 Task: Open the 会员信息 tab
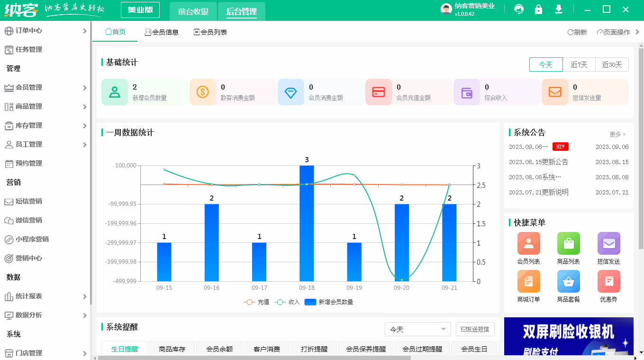tap(162, 33)
